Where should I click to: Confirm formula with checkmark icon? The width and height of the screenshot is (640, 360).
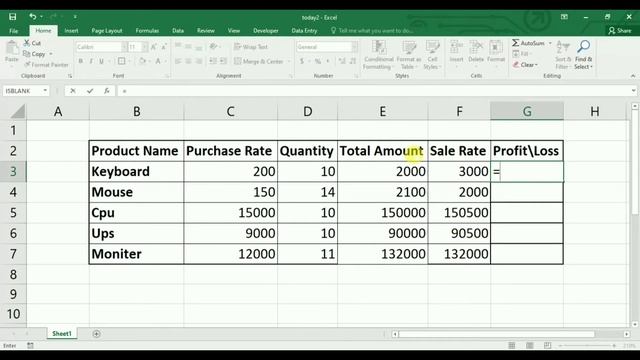[x=90, y=91]
